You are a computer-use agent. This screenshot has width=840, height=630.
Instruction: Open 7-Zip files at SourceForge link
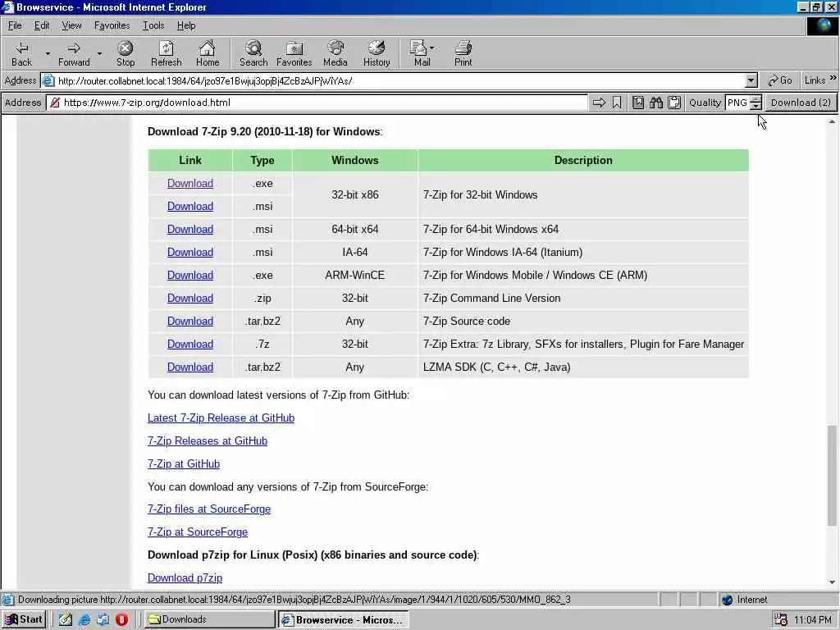[209, 509]
